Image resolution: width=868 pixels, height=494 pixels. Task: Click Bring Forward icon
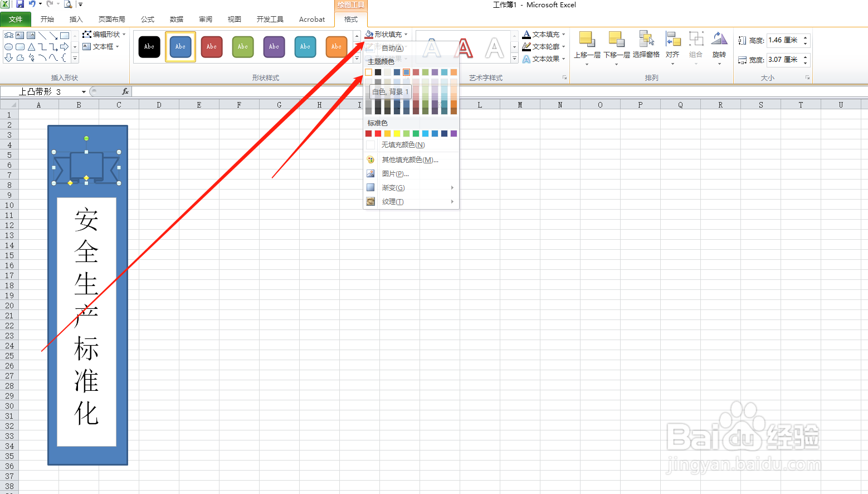tap(587, 39)
